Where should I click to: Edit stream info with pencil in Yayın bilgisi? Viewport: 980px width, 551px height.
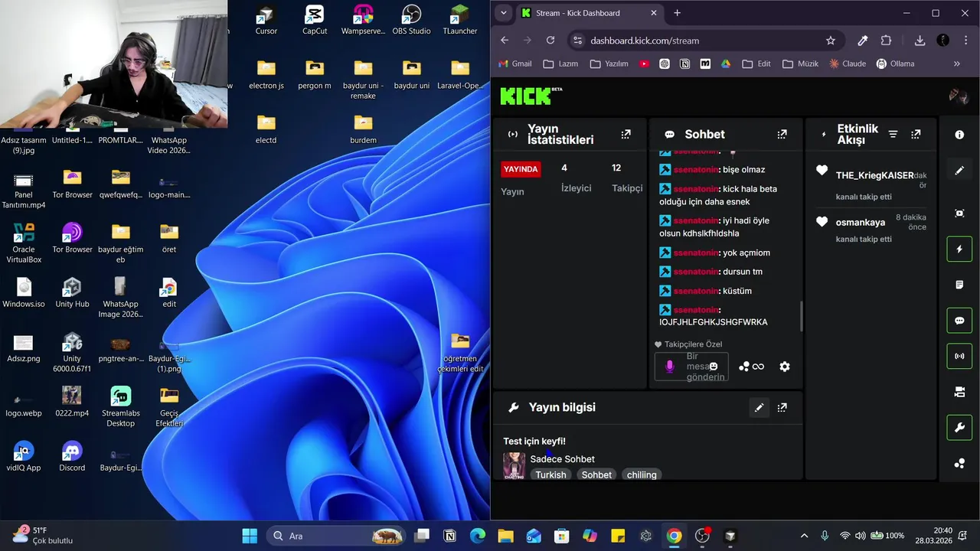pos(759,408)
